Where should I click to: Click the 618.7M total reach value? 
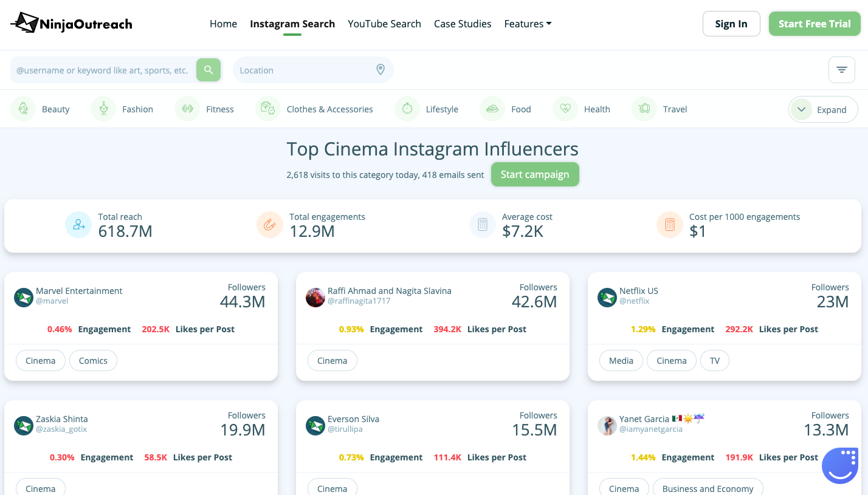coord(125,231)
